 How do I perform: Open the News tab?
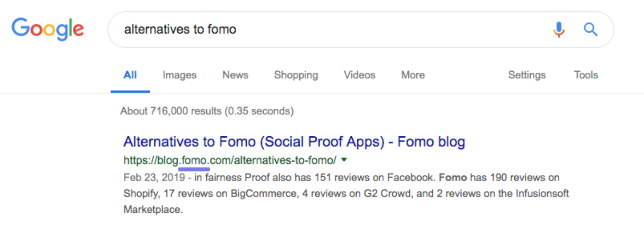235,75
